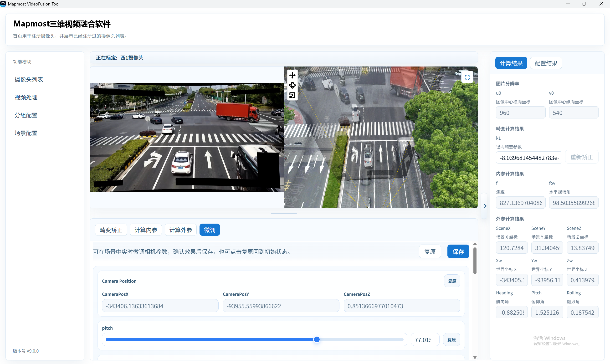
Task: Click the horizontal splitter handle below the views
Action: coord(284,213)
